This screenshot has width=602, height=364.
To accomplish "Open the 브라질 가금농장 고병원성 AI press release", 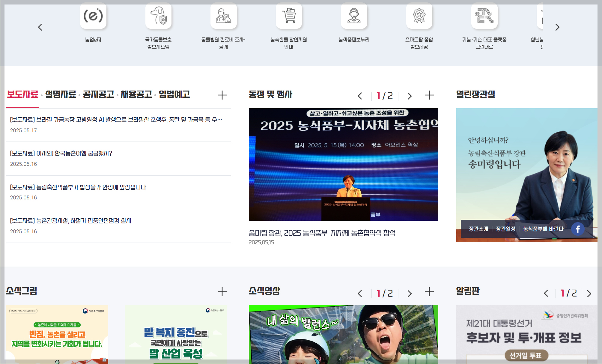I will 116,120.
